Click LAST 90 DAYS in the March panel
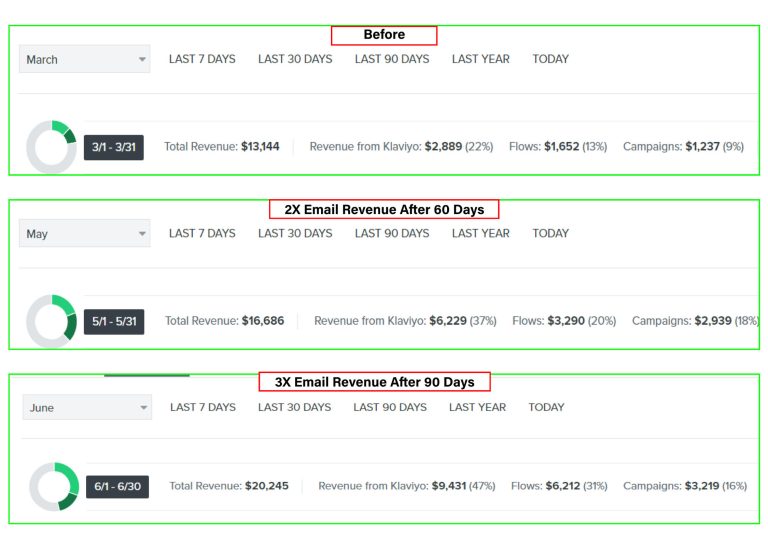This screenshot has height=541, width=768. click(392, 59)
